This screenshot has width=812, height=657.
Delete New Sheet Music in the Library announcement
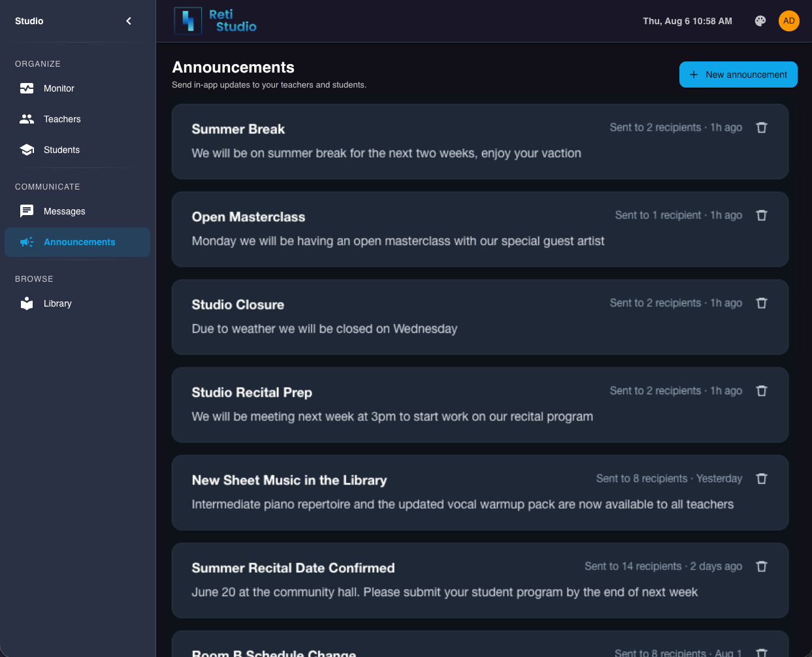(762, 479)
